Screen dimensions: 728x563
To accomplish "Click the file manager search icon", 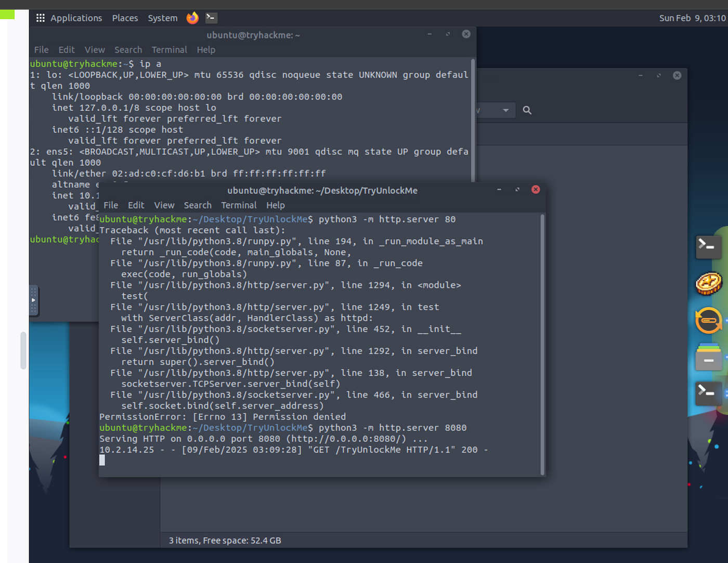I will 527,110.
